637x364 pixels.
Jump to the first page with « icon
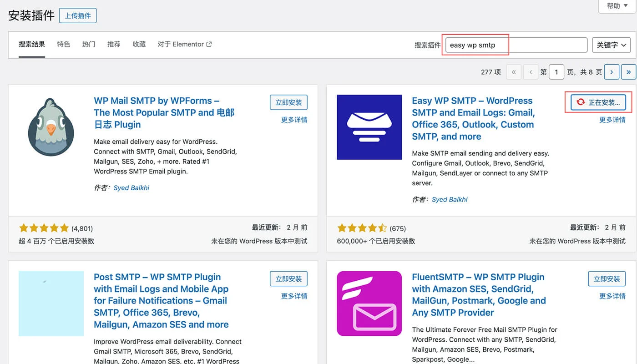coord(514,72)
